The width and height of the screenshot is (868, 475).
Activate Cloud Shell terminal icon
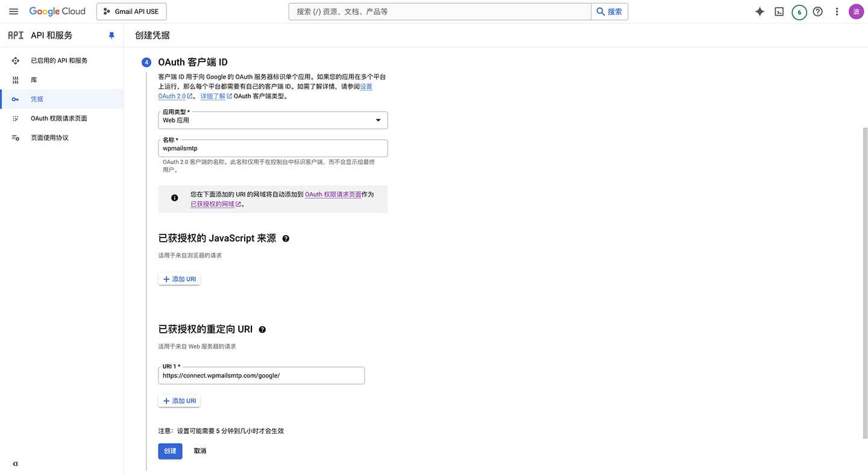[779, 11]
